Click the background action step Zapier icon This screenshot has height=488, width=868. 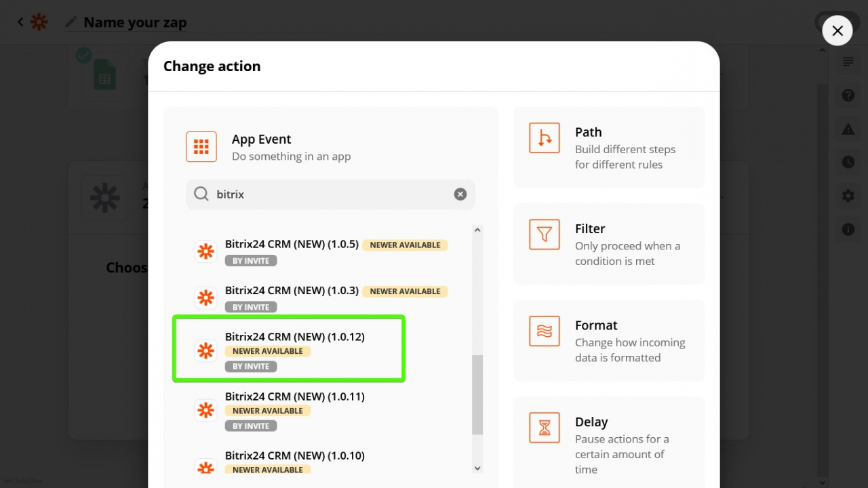[105, 198]
